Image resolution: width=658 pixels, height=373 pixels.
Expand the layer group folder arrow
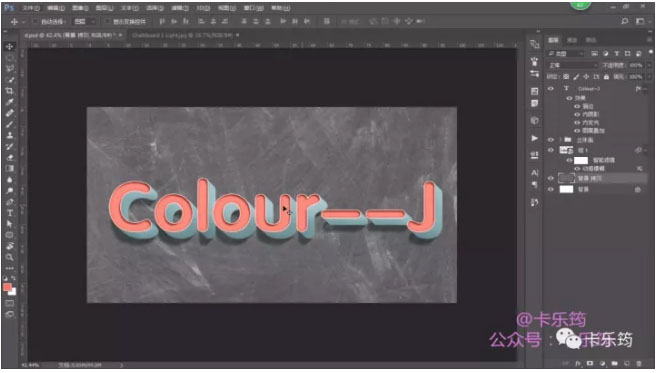click(560, 139)
